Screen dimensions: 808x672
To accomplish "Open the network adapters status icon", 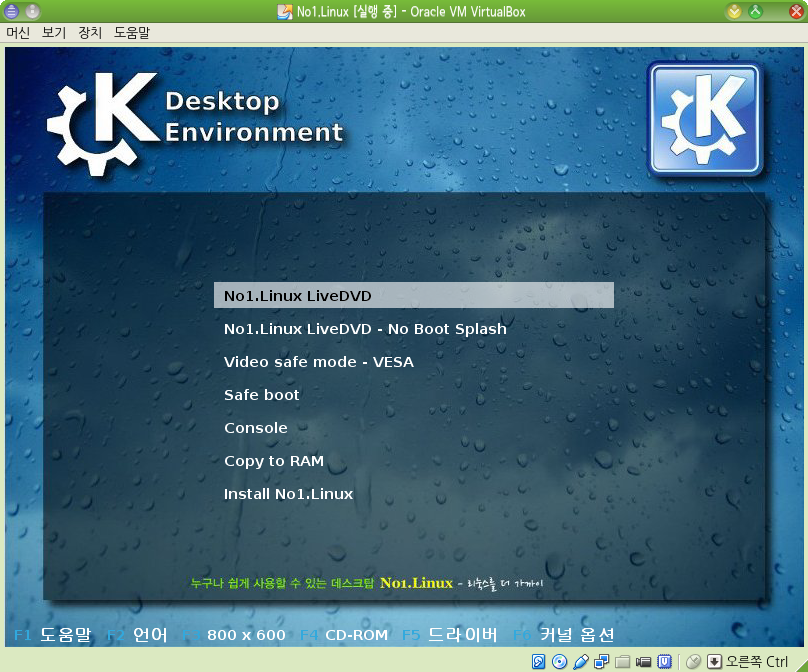I will click(x=601, y=661).
